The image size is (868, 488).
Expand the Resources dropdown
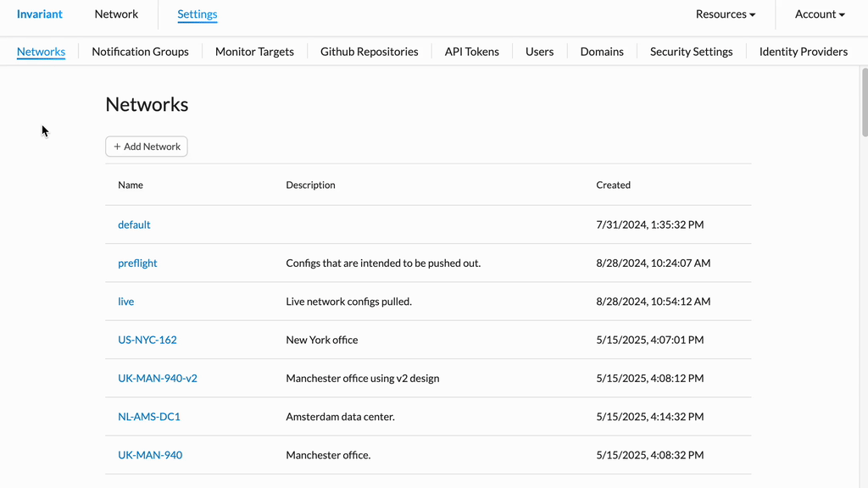pos(725,14)
